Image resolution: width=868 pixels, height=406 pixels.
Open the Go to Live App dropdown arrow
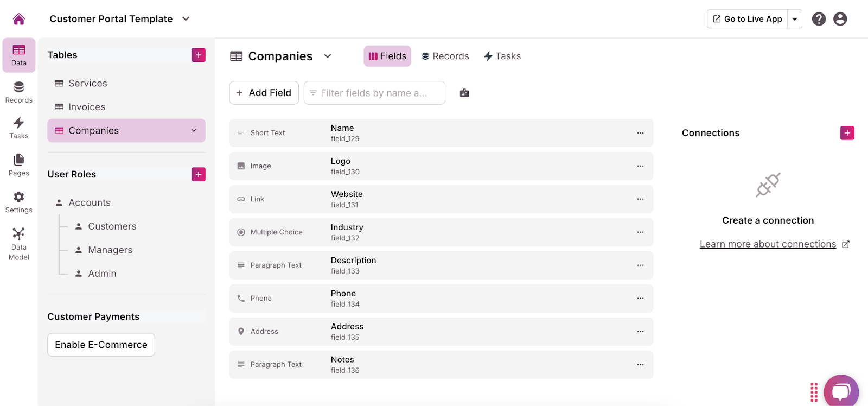tap(795, 19)
